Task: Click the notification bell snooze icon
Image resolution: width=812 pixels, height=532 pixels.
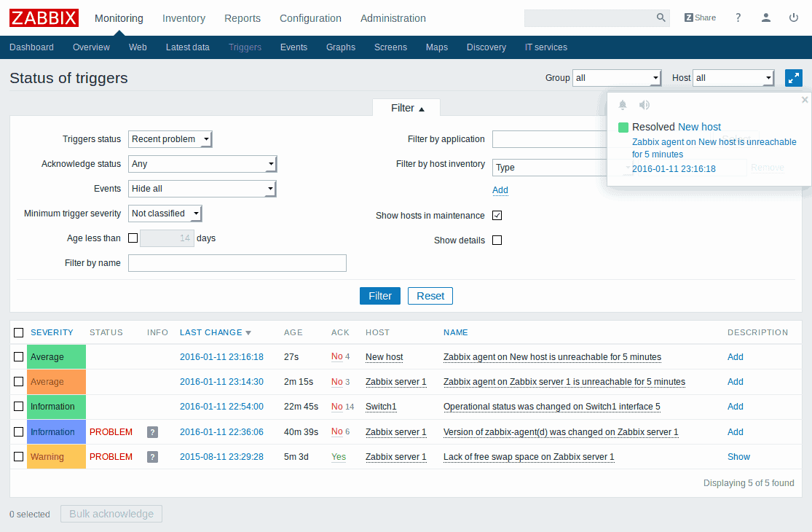Action: [623, 105]
